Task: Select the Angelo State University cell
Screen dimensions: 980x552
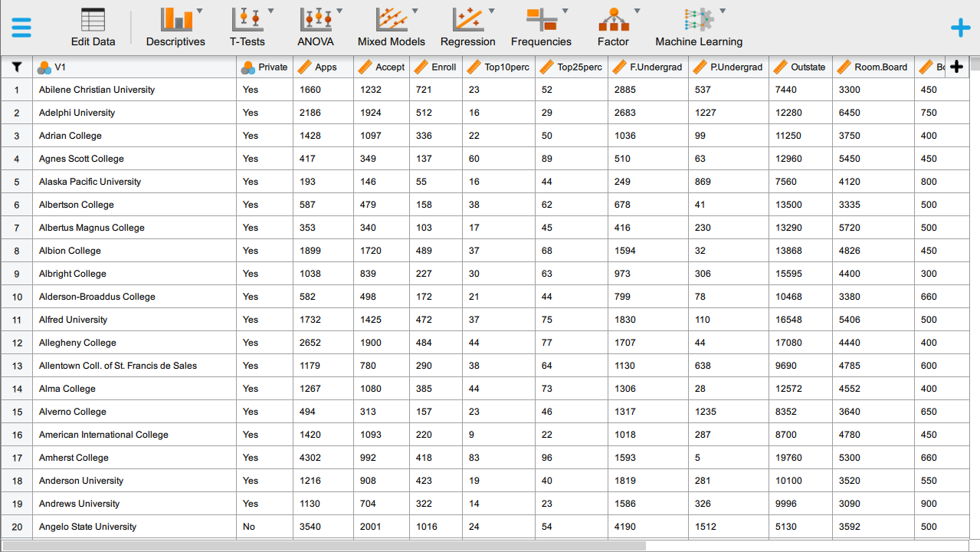Action: pos(135,527)
